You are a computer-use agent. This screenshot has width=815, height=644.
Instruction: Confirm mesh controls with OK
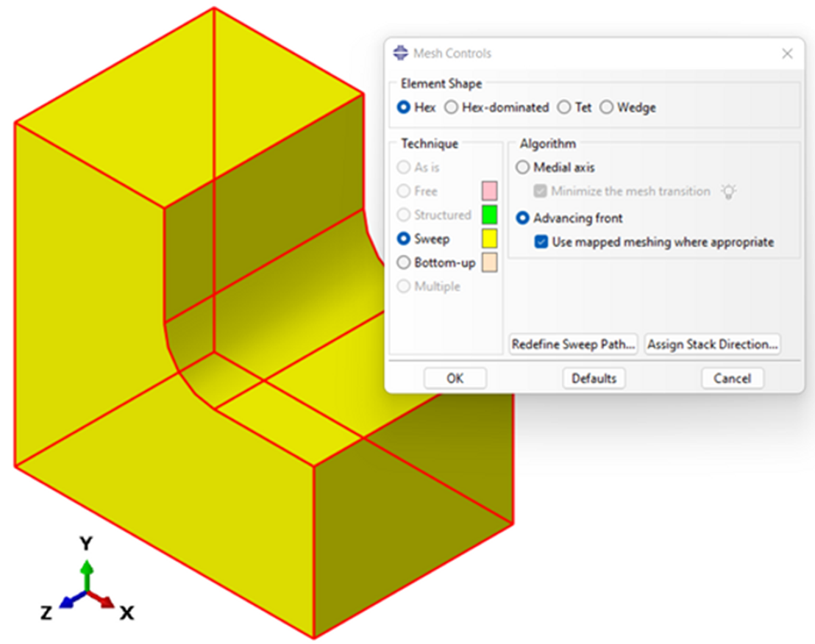(455, 379)
